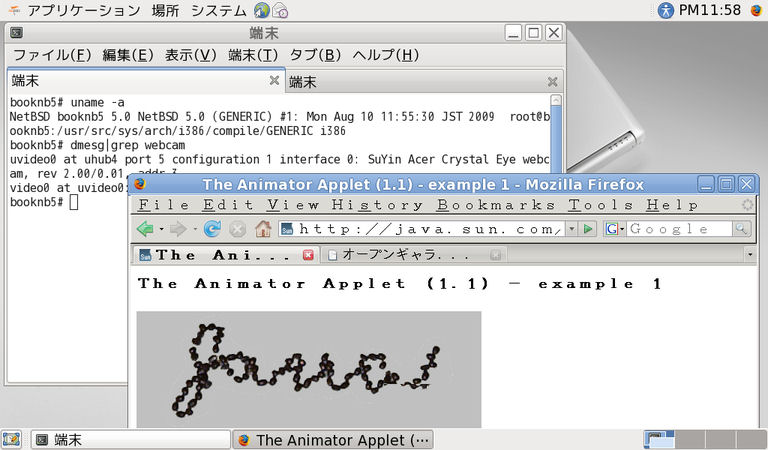Click the accessibility icon in top panel

665,10
